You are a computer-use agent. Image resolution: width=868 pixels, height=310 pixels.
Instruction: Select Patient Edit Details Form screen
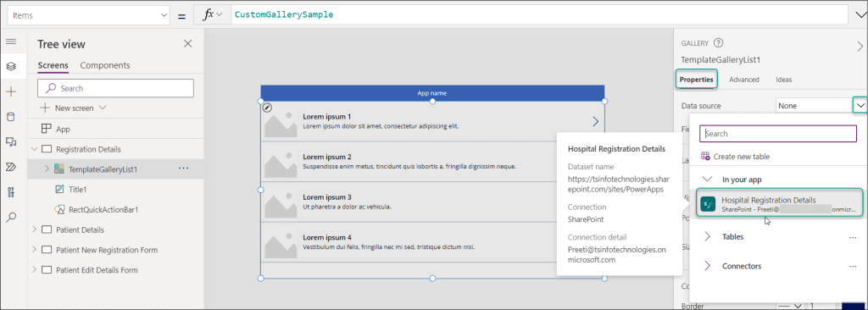click(97, 269)
